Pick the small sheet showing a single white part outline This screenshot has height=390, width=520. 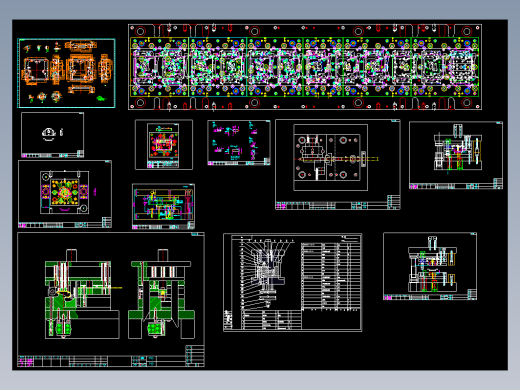pos(52,135)
